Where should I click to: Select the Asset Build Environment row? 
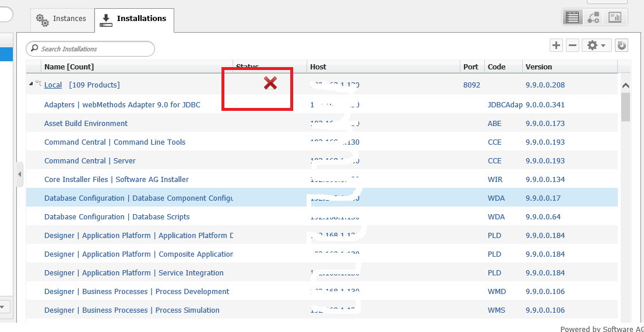point(322,124)
